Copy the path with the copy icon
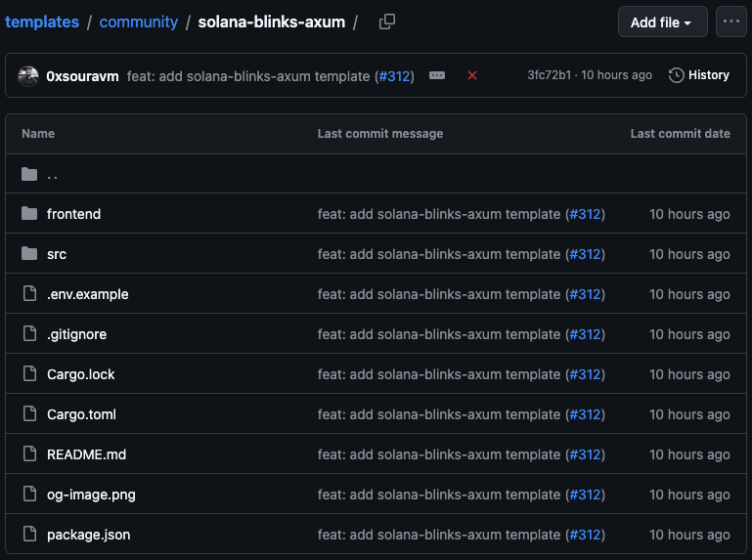The width and height of the screenshot is (752, 560). point(387,22)
